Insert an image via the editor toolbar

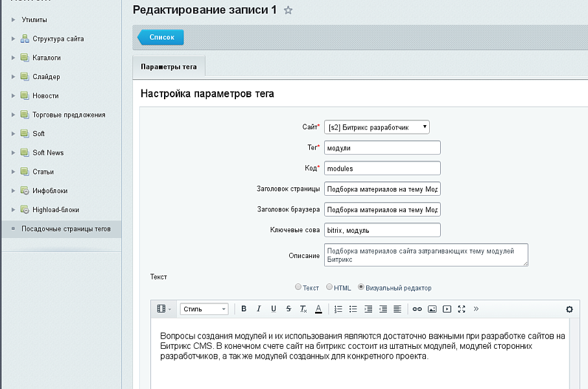(432, 309)
